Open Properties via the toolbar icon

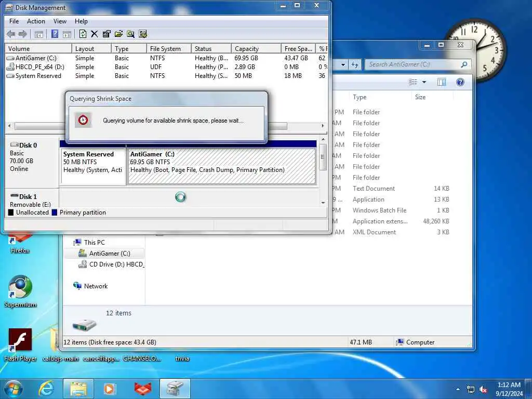tap(107, 34)
